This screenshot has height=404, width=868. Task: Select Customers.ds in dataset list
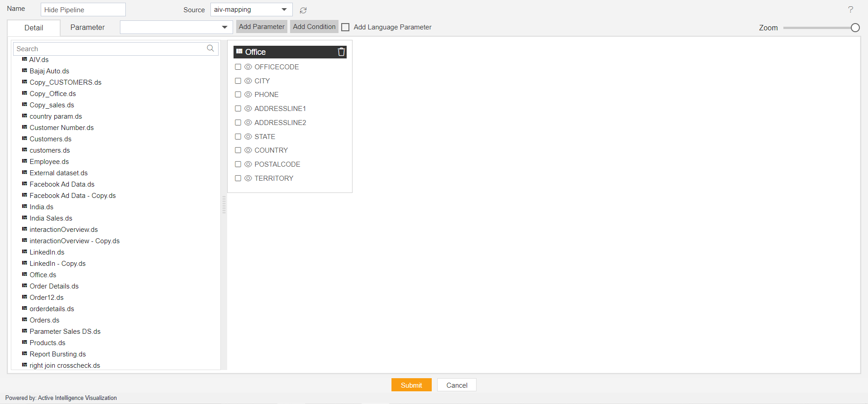pyautogui.click(x=50, y=139)
